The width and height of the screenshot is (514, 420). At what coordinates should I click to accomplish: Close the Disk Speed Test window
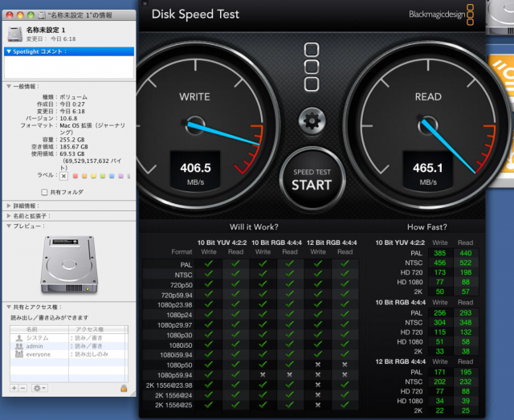[145, 3]
